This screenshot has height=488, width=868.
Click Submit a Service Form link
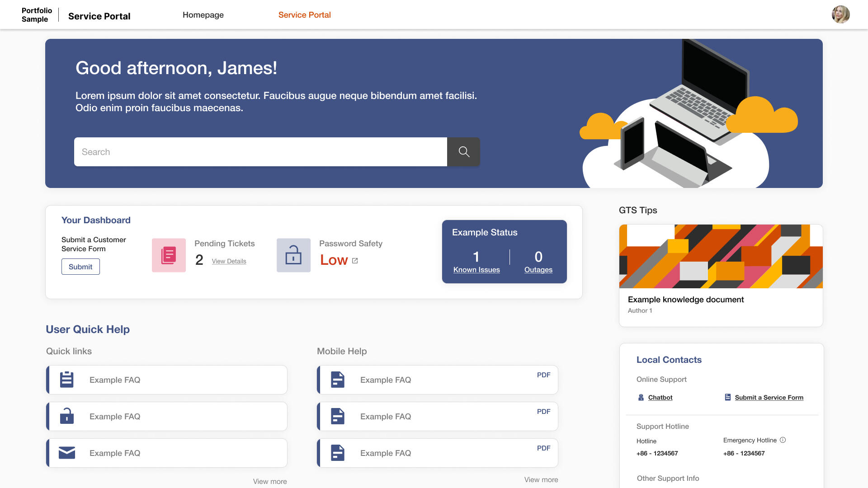769,398
